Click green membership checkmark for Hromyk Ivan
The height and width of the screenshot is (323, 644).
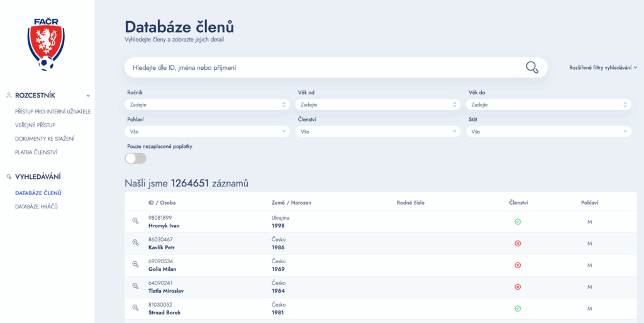pos(518,222)
